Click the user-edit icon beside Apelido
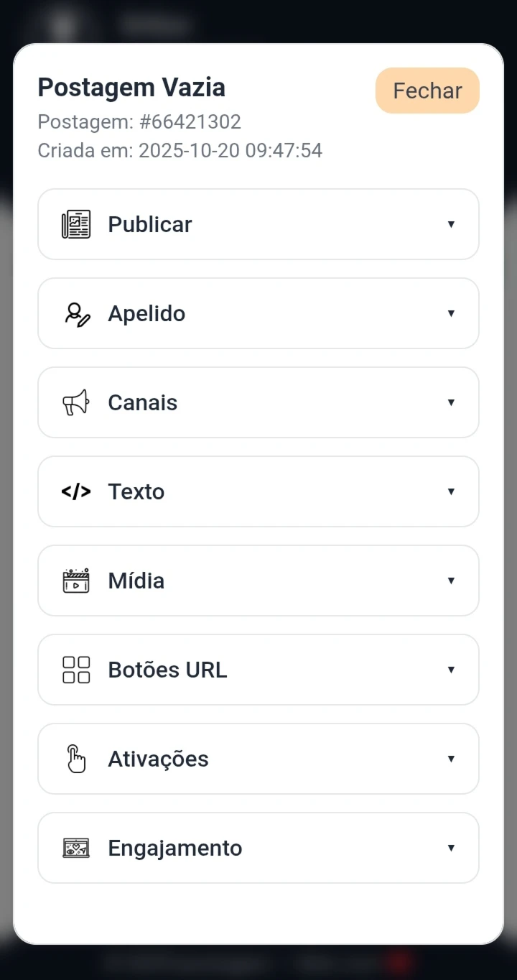517x980 pixels. 76,314
